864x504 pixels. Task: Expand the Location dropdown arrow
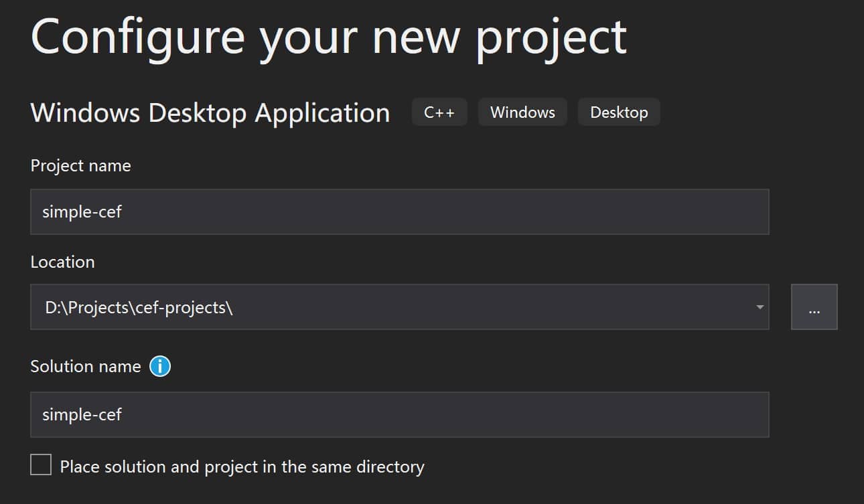(760, 307)
